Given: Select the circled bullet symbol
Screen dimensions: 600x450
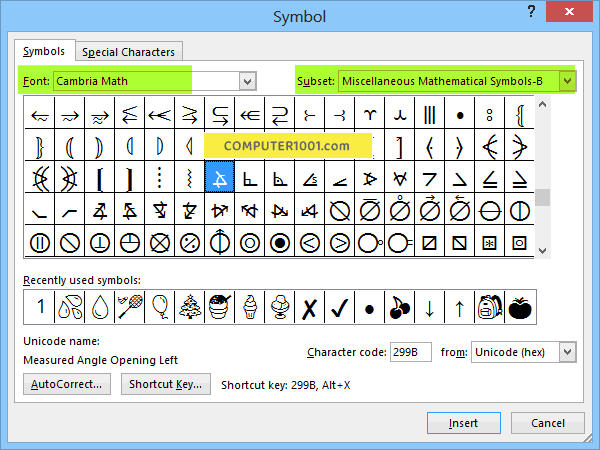Looking at the screenshot, I should 280,241.
